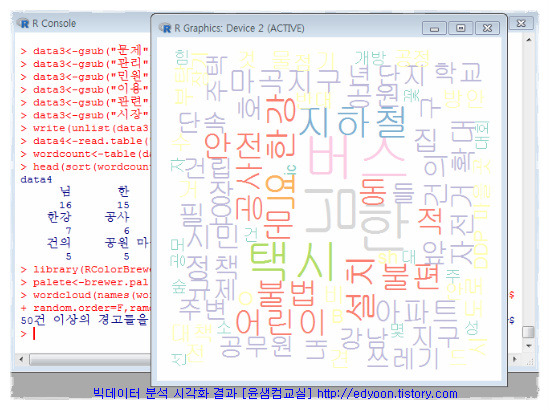Maximize the R Graphics Device 2 window

pos(461,28)
